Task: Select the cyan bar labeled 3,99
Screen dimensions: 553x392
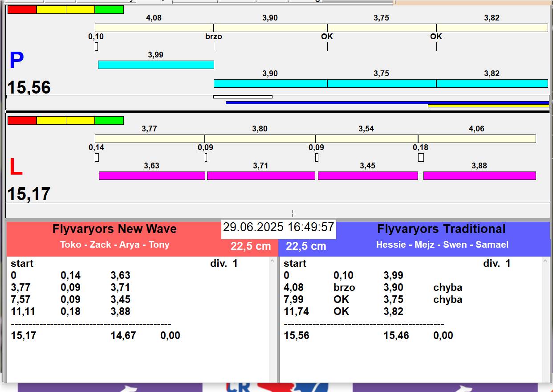Action: [x=156, y=65]
